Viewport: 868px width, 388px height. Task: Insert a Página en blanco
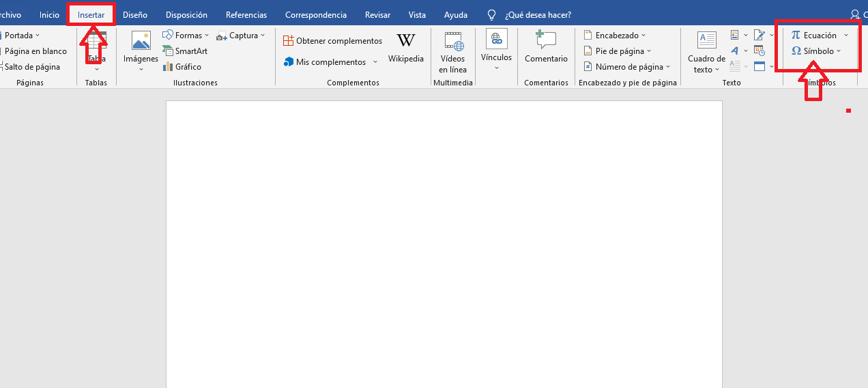34,51
